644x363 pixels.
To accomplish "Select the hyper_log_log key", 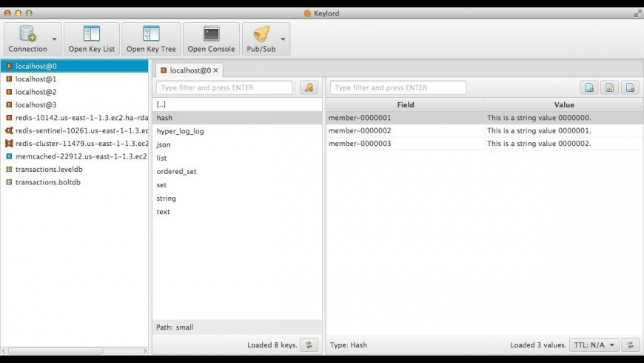I will tap(180, 131).
